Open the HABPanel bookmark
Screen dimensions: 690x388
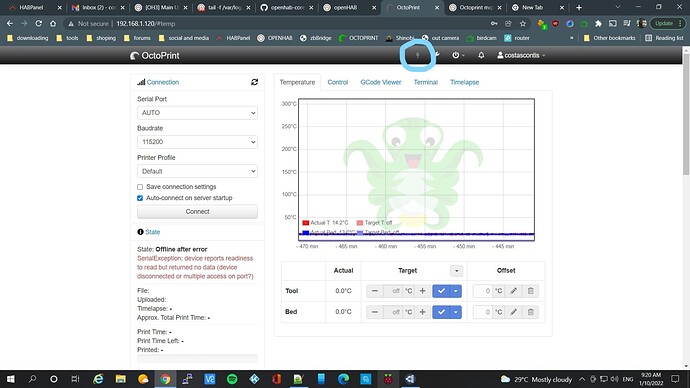233,38
